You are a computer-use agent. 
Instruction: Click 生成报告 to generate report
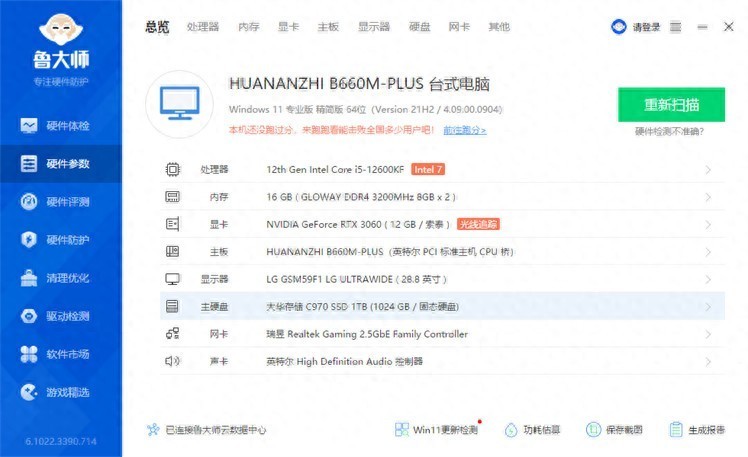point(697,430)
